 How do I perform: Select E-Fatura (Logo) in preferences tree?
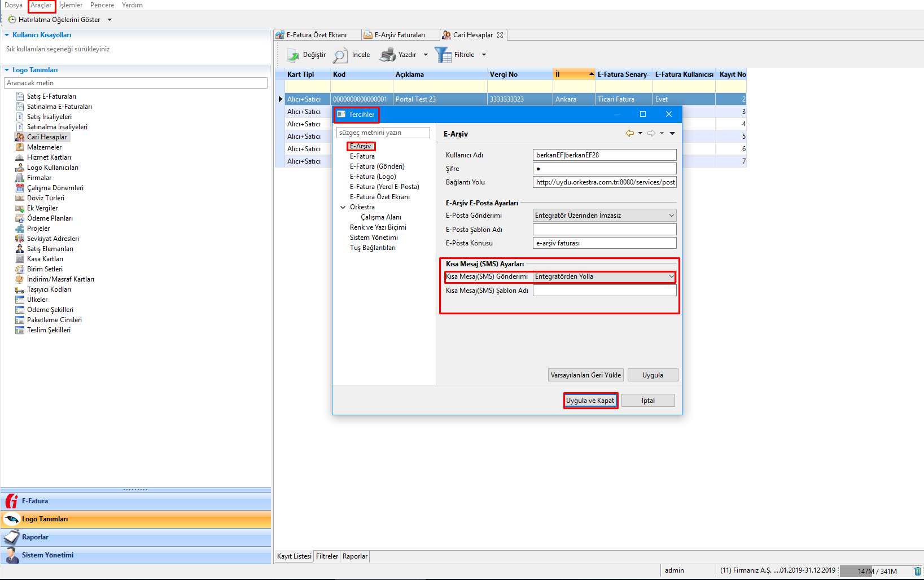pos(373,177)
